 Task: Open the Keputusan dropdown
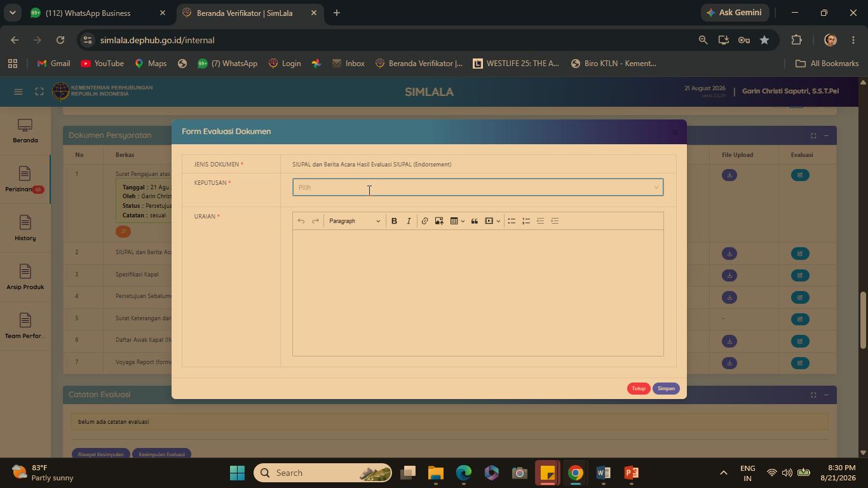478,187
